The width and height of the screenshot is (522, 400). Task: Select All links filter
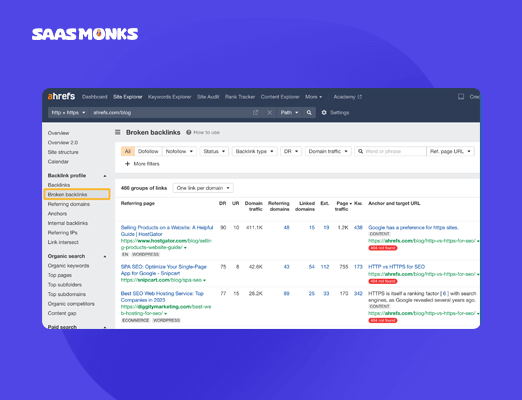[128, 151]
